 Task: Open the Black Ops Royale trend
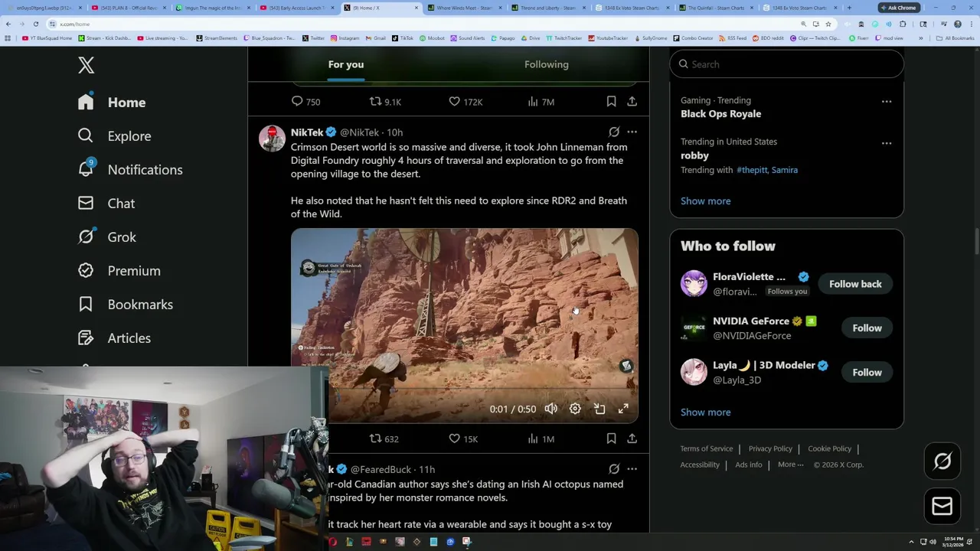point(720,114)
